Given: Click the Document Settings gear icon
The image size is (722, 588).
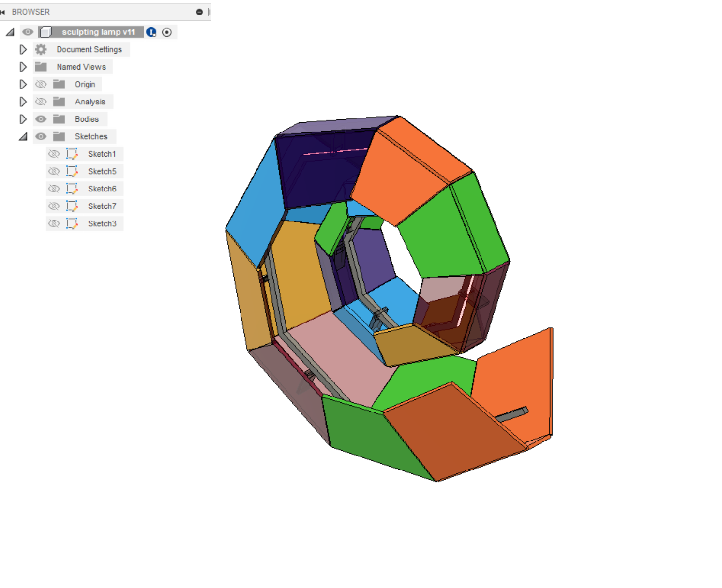Looking at the screenshot, I should click(41, 49).
